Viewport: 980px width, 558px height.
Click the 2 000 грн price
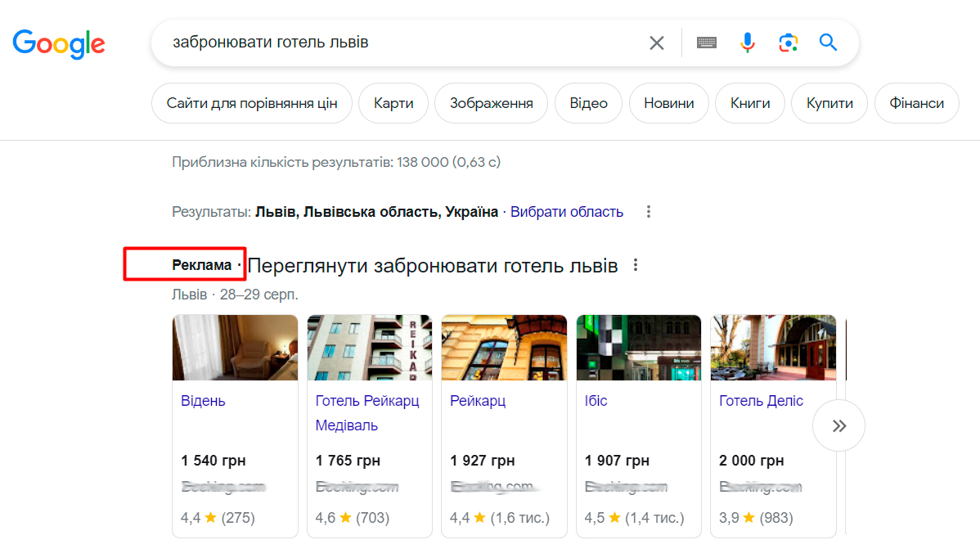click(751, 461)
